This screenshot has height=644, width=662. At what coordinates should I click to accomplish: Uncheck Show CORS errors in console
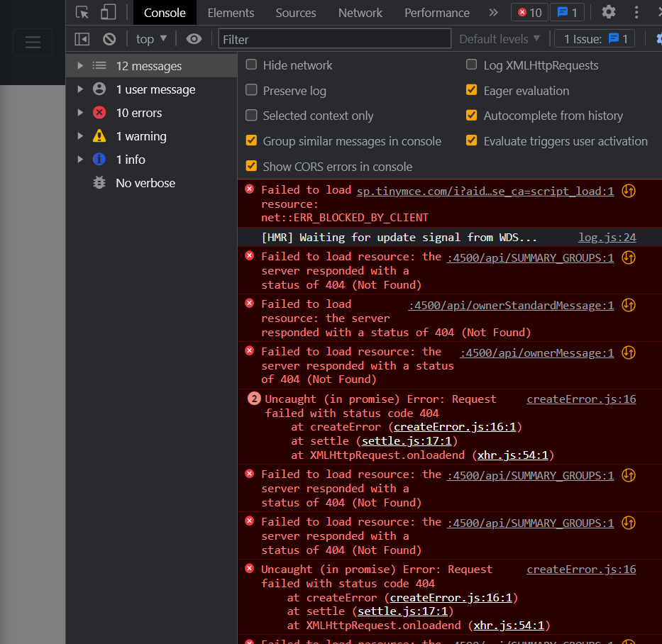[251, 166]
